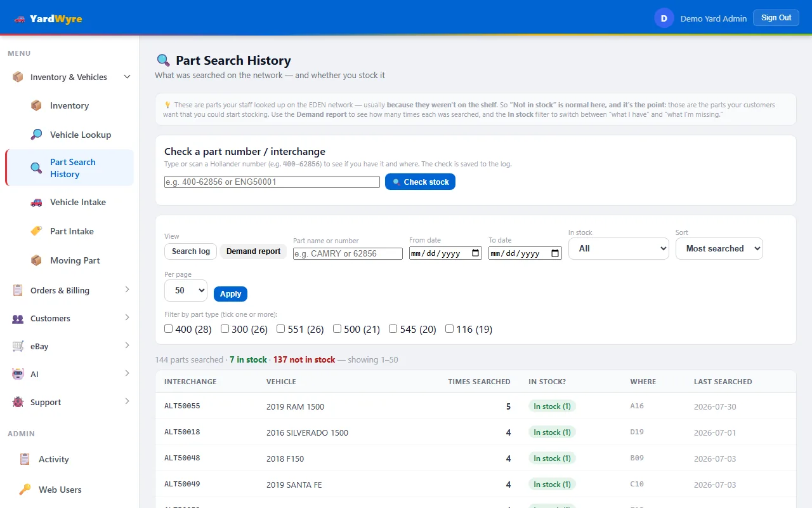Click the Check stock button
The width and height of the screenshot is (812, 508).
[x=420, y=182]
